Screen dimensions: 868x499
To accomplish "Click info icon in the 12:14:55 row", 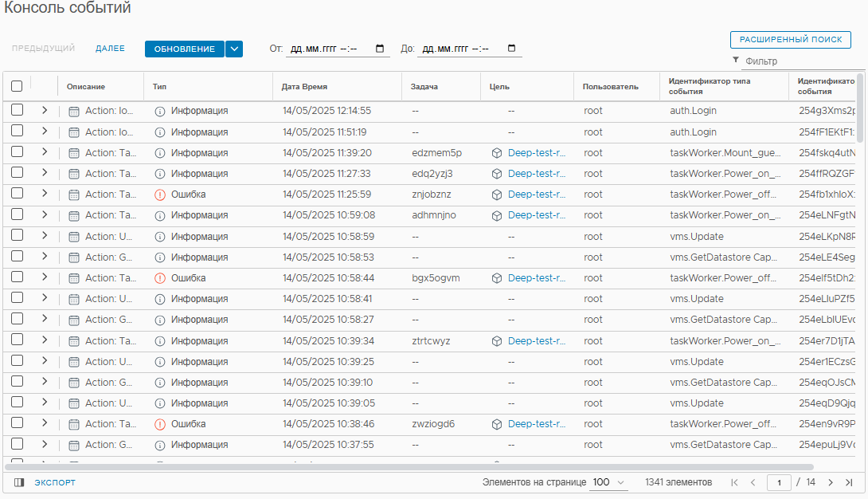I will (x=160, y=112).
